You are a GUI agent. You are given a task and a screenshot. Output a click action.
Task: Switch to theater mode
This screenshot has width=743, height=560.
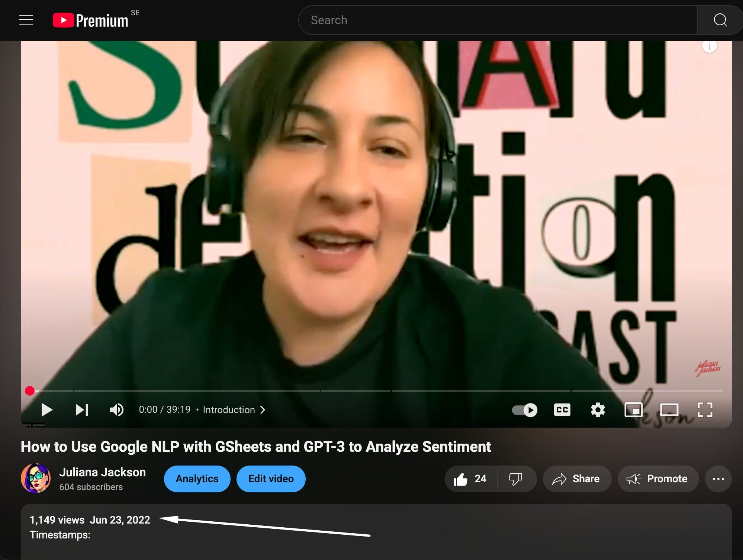click(669, 410)
